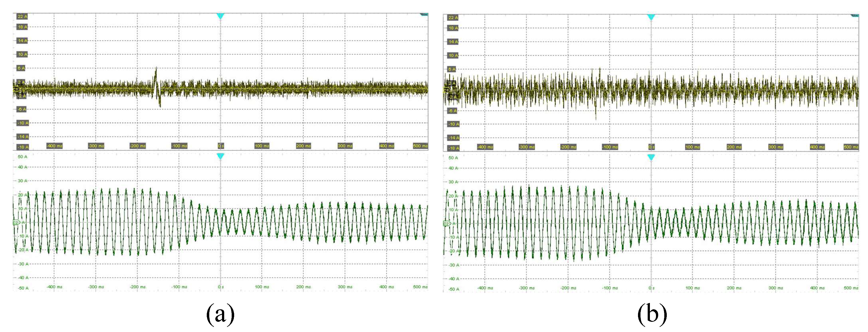The width and height of the screenshot is (868, 332).
Task: Click cyan trigger marker above panel (b) green trace
Action: (651, 157)
